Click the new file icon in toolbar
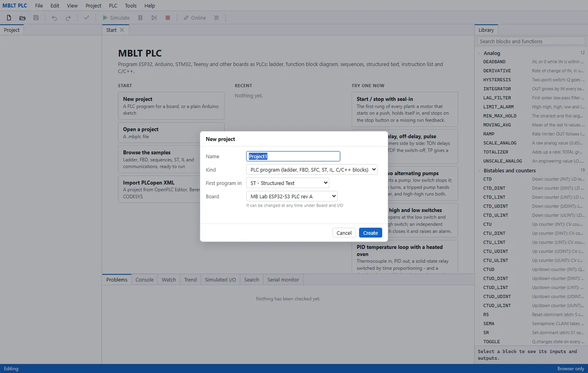 (x=9, y=18)
